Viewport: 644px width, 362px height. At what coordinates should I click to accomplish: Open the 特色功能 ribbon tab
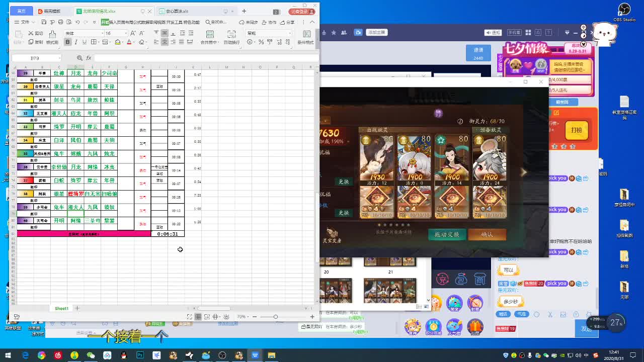191,22
